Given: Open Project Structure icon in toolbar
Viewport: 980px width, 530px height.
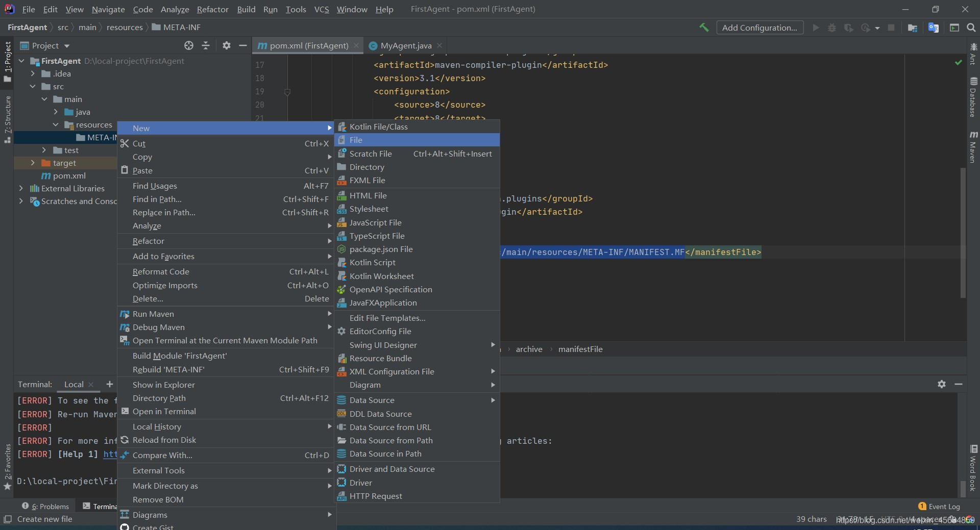Looking at the screenshot, I should (913, 28).
